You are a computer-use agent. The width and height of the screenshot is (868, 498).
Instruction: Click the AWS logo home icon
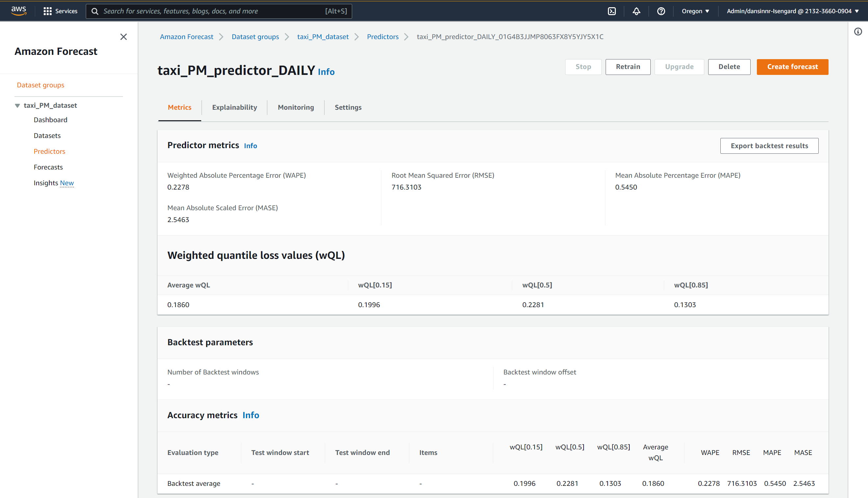(18, 11)
